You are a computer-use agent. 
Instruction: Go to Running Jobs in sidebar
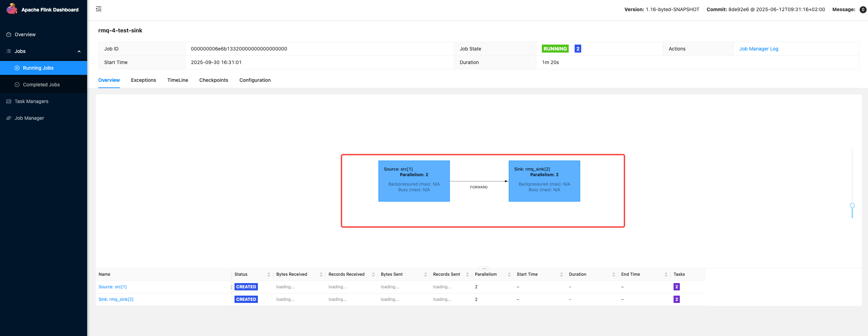click(44, 68)
